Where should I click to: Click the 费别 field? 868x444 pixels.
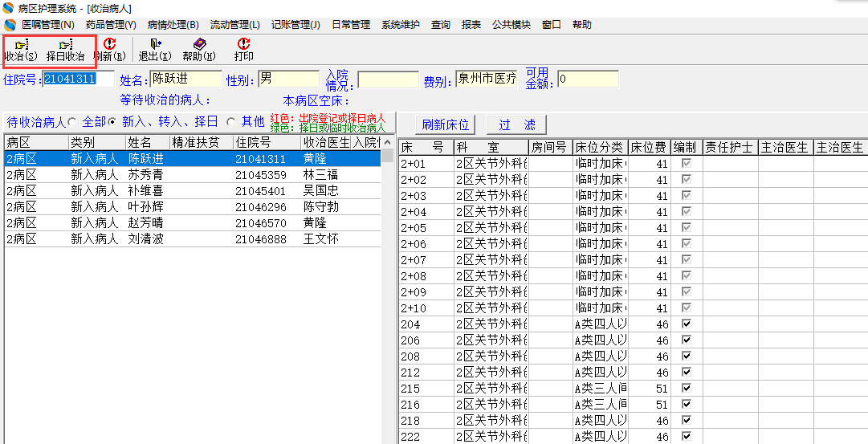486,79
